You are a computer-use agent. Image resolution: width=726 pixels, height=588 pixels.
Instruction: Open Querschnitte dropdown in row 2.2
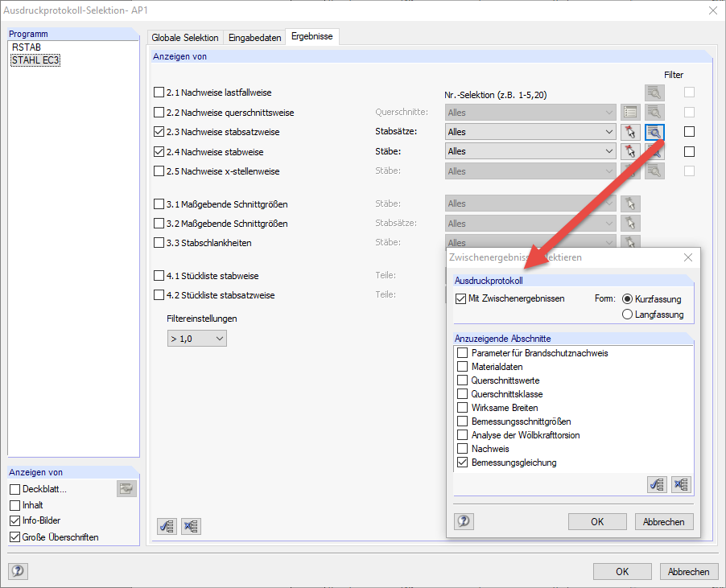pos(530,113)
